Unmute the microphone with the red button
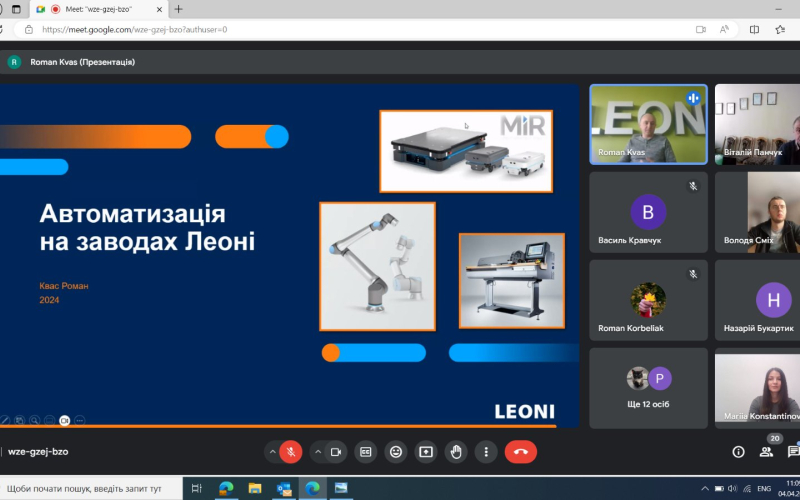This screenshot has width=800, height=500. point(291,452)
